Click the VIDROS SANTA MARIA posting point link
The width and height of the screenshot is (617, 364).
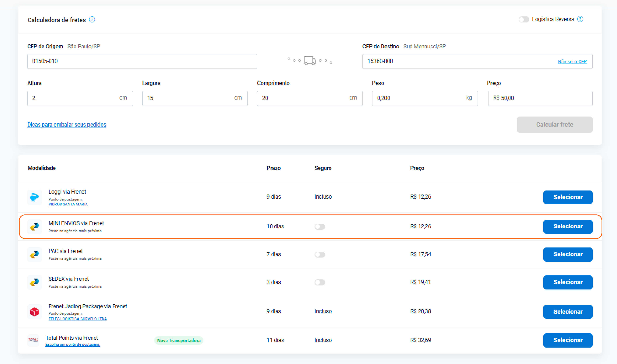[68, 204]
